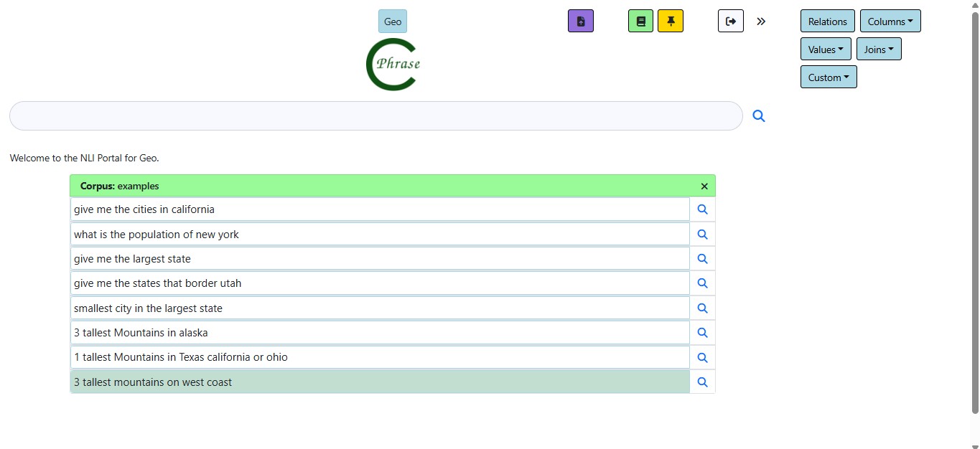Screen dimensions: 980x449
Task: Select example '1 tallest Mountains in Texas california or ohio'
Action: point(380,357)
